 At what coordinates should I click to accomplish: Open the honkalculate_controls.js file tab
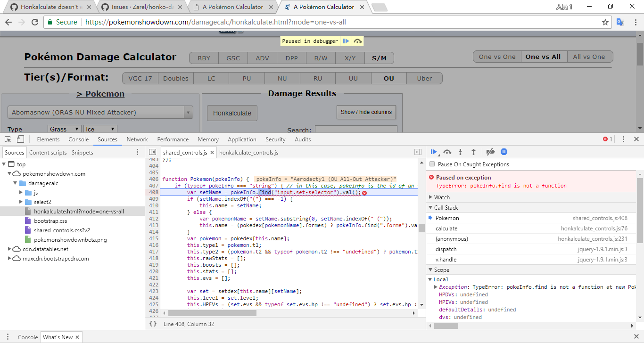249,153
